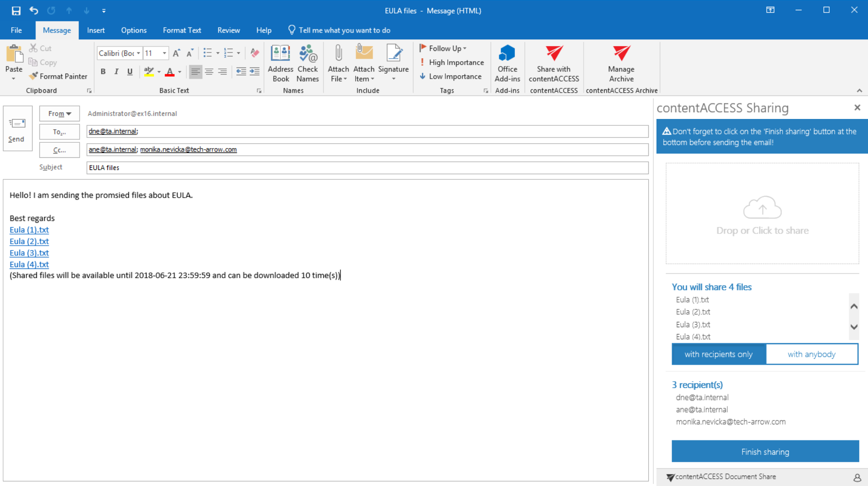Screen dimensions: 868x486
Task: Select 'with anybody' sharing option
Action: point(811,354)
